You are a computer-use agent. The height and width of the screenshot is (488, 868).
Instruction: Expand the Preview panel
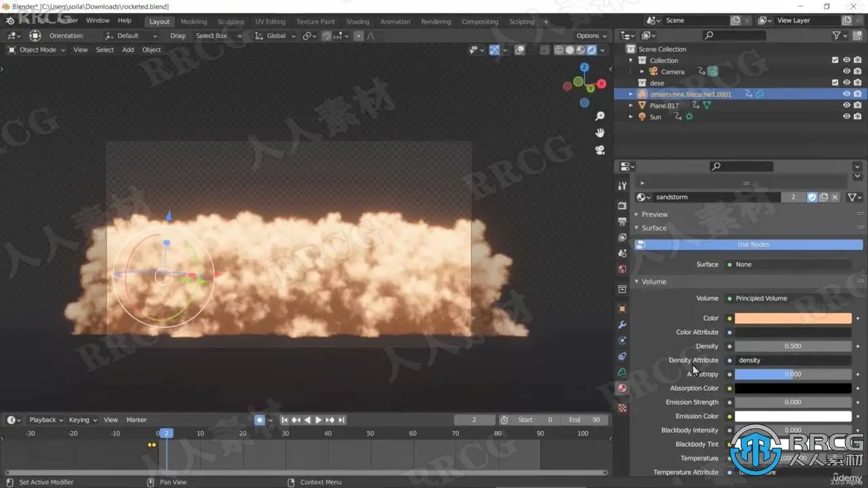(654, 214)
